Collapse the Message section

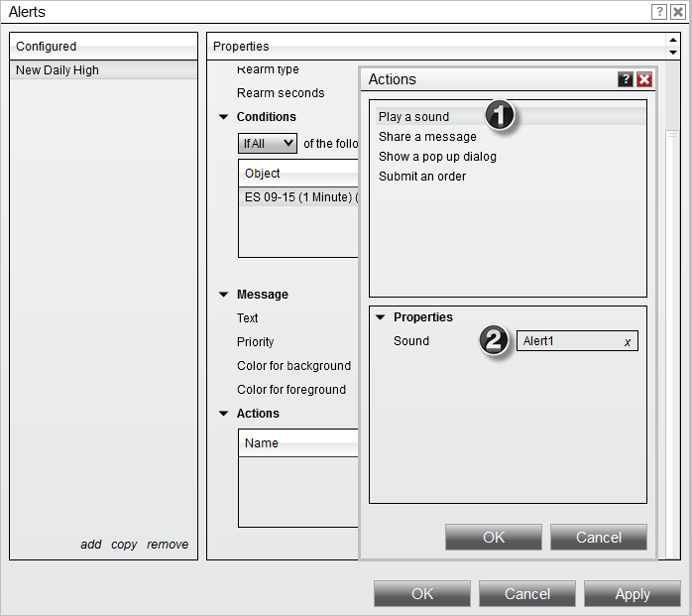[224, 295]
